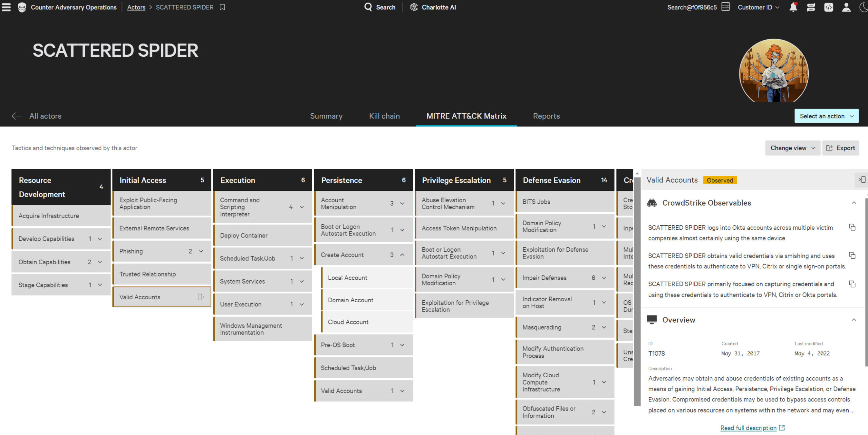Go back to All actors
Image resolution: width=868 pixels, height=435 pixels.
point(45,116)
